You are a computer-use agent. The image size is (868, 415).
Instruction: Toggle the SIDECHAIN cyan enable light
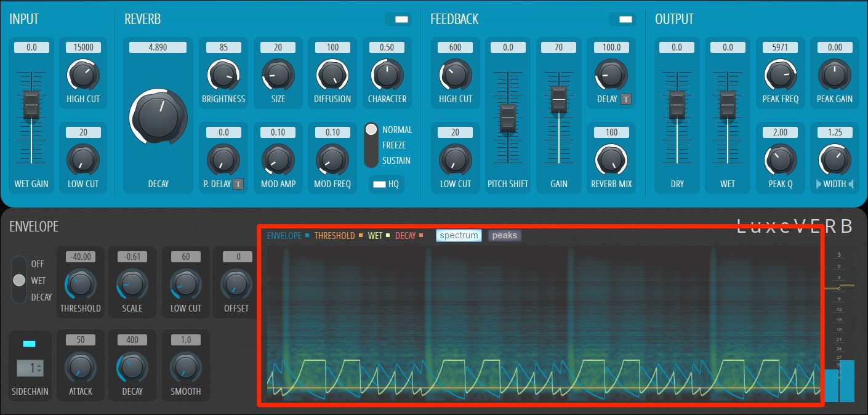coord(29,343)
